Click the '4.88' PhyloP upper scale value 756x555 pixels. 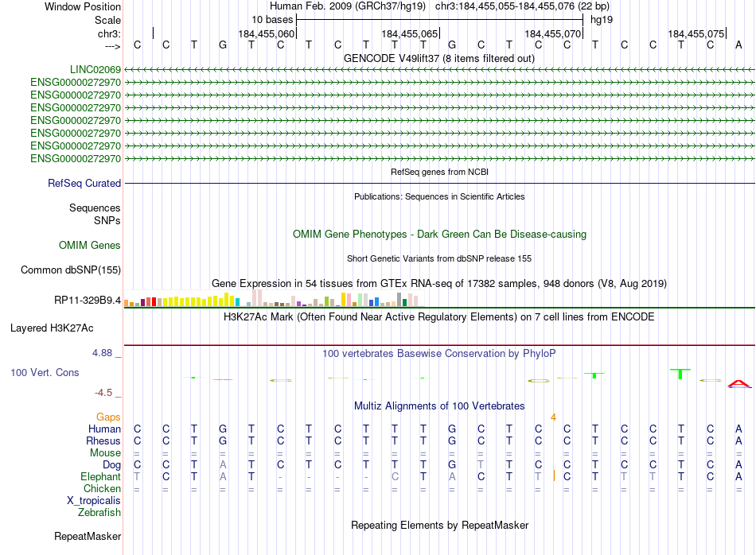[102, 353]
